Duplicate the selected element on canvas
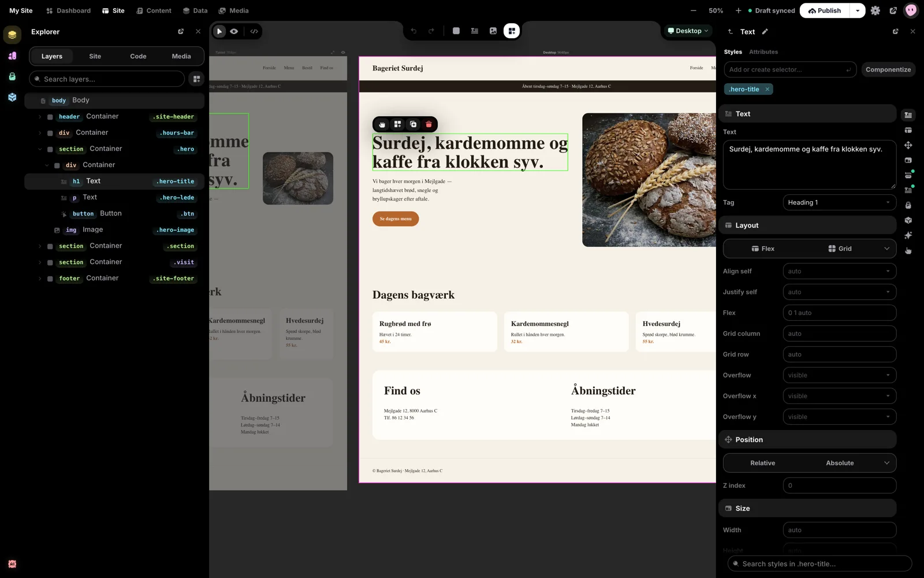 click(413, 124)
